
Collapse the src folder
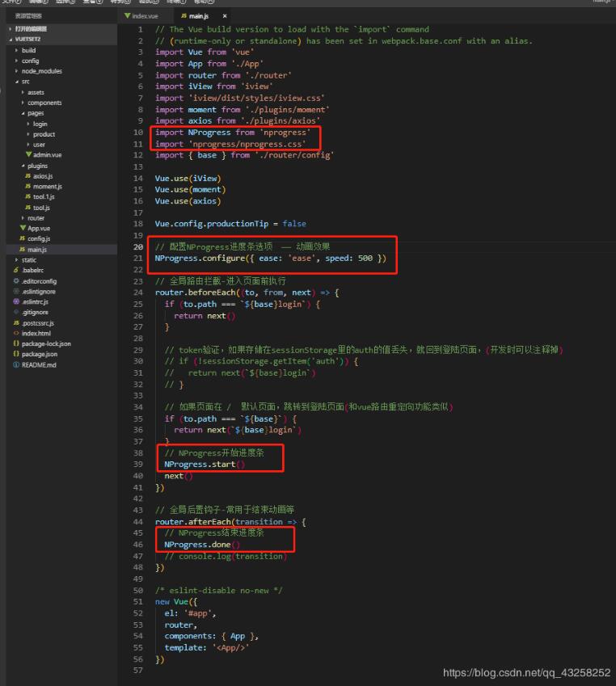(17, 82)
